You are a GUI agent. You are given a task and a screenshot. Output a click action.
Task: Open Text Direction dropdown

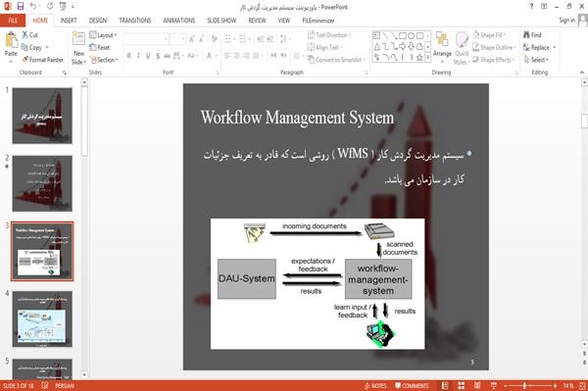(x=329, y=35)
